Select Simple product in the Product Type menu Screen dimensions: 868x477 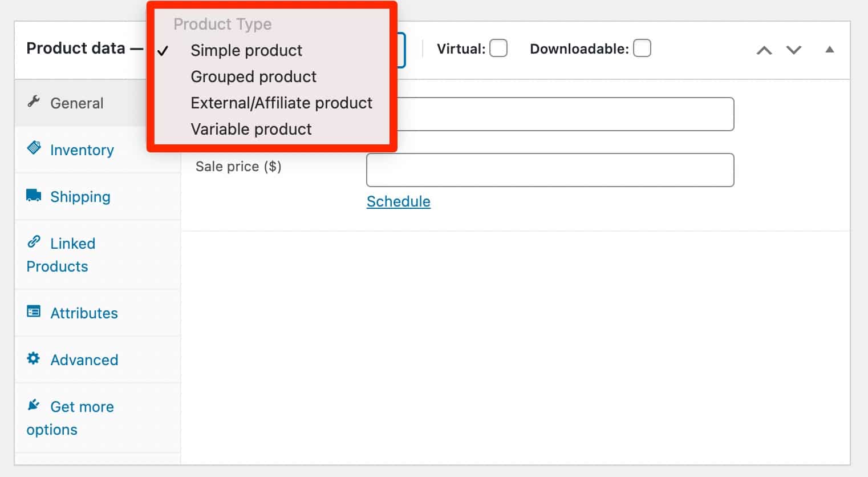(x=246, y=50)
